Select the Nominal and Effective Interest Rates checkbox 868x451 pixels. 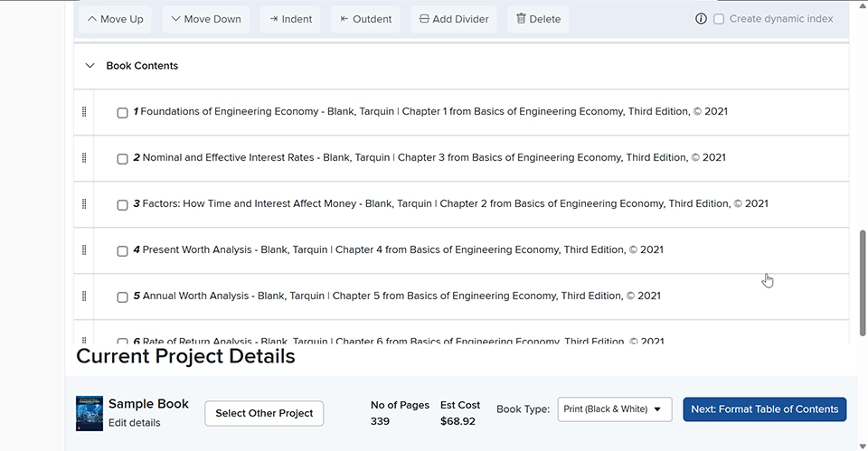[122, 159]
